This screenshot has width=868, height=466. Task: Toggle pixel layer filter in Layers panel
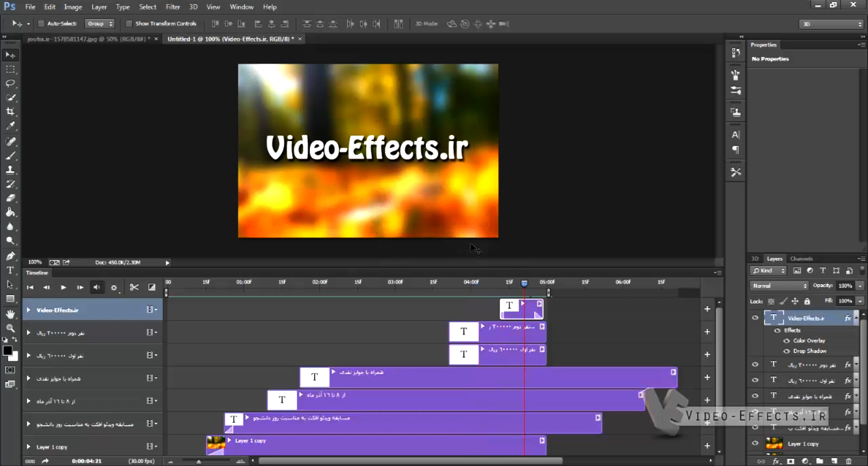pyautogui.click(x=797, y=271)
